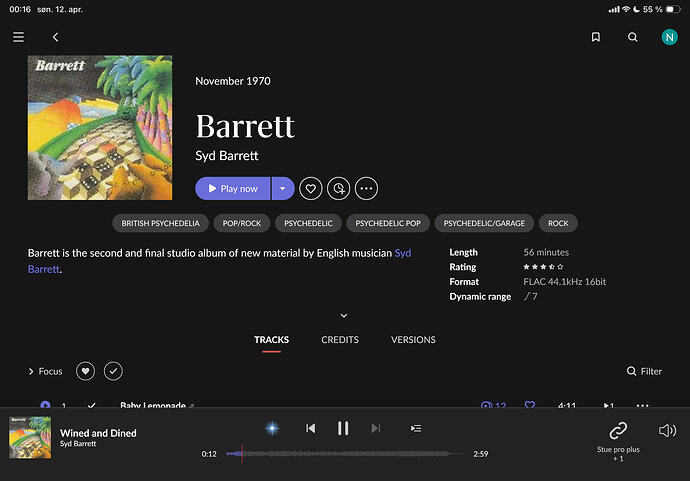Image resolution: width=690 pixels, height=481 pixels.
Task: Toggle the favorites-only heart filter
Action: coord(85,371)
